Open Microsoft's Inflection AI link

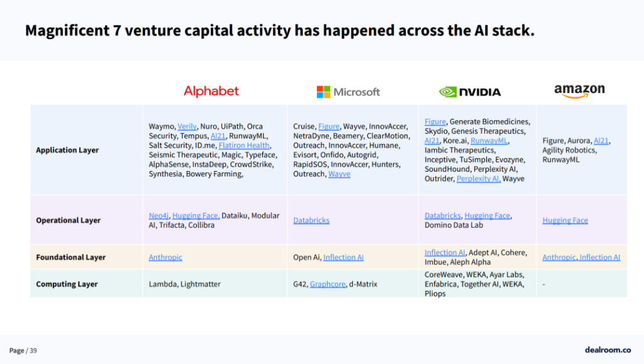coord(343,257)
